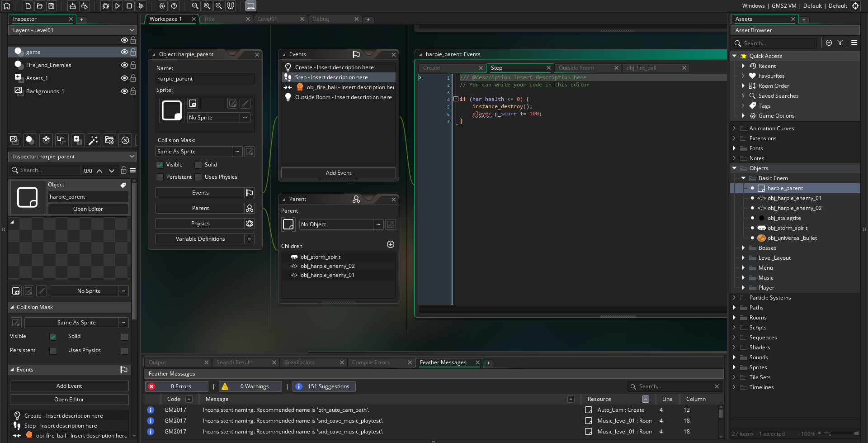Click the Add Event button in Events window
Viewport: 868px width, 443px height.
[x=338, y=173]
